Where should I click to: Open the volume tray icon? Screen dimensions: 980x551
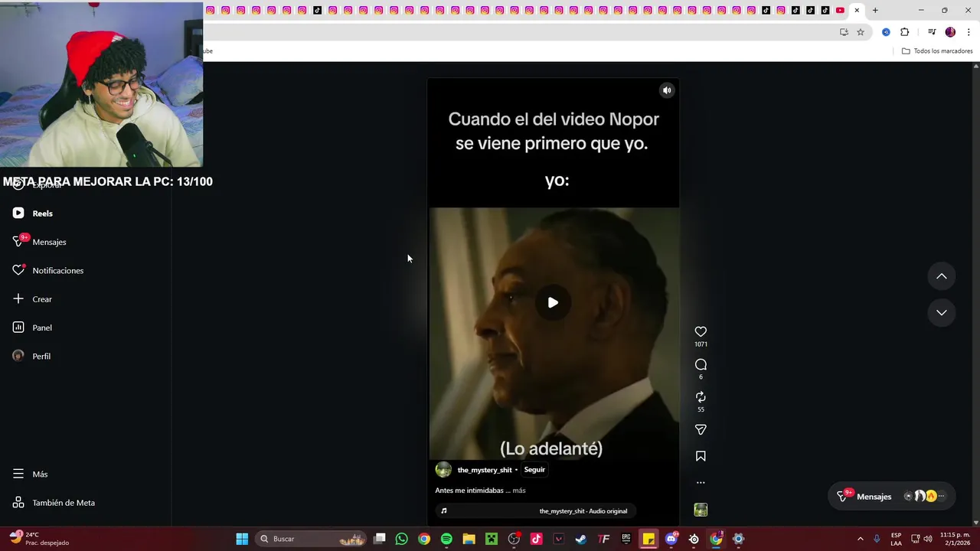tap(928, 539)
